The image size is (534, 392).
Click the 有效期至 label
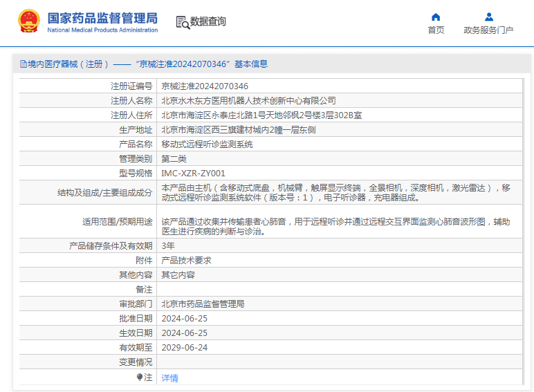[x=136, y=348]
